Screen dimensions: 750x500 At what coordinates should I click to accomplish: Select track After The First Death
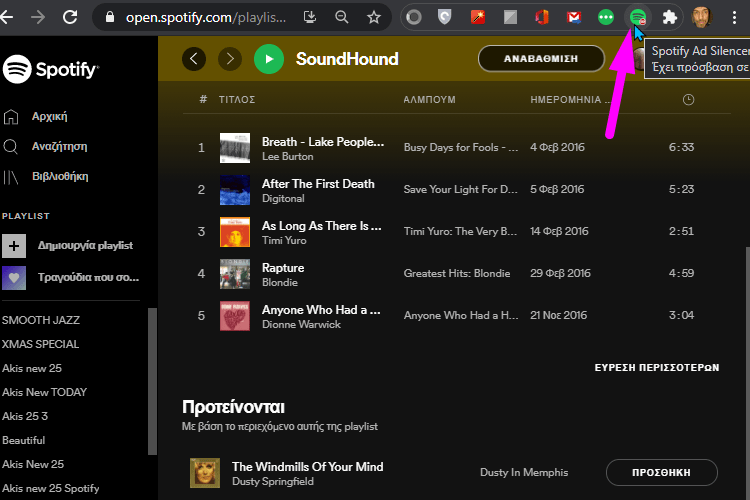pos(318,184)
